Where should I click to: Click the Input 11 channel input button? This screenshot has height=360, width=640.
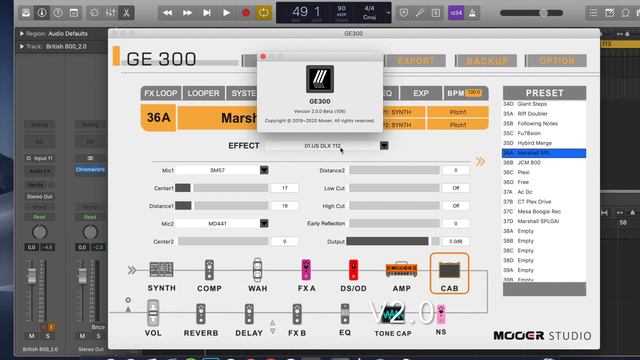coord(40,158)
